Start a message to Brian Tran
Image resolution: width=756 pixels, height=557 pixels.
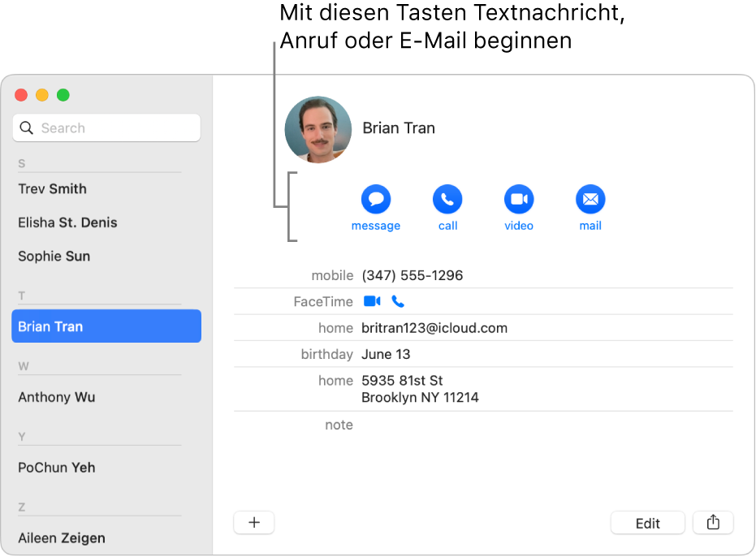(x=375, y=199)
